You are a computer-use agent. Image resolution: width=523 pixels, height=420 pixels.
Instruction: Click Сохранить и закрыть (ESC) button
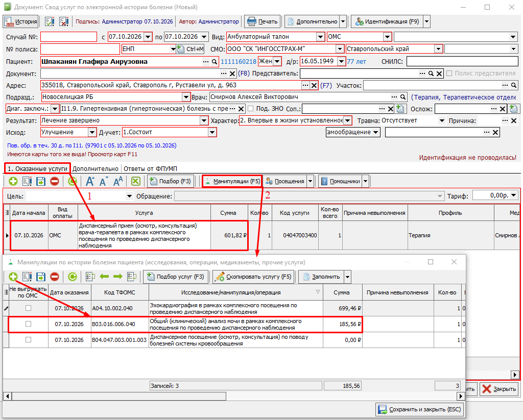pos(420,409)
